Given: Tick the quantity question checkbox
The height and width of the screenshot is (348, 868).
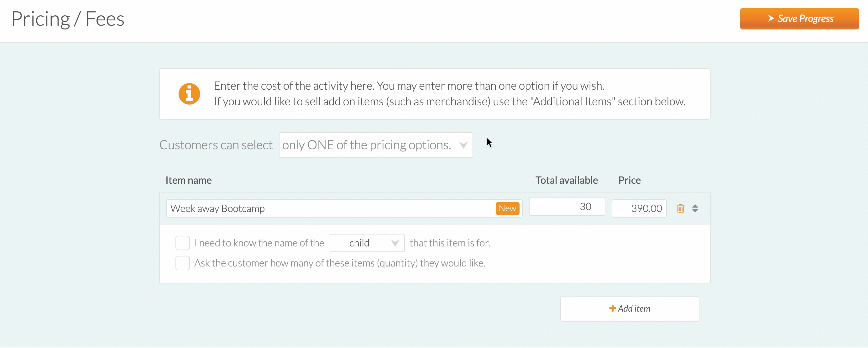Looking at the screenshot, I should point(183,263).
